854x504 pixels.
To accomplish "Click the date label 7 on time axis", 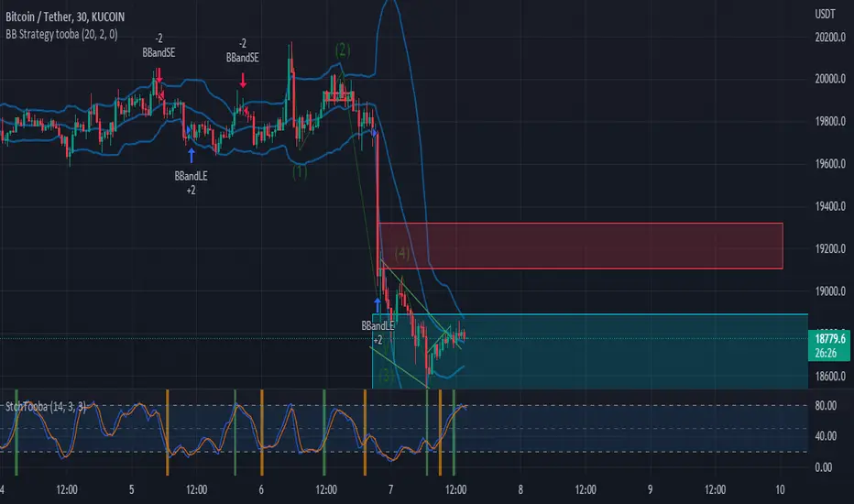I will 390,489.
